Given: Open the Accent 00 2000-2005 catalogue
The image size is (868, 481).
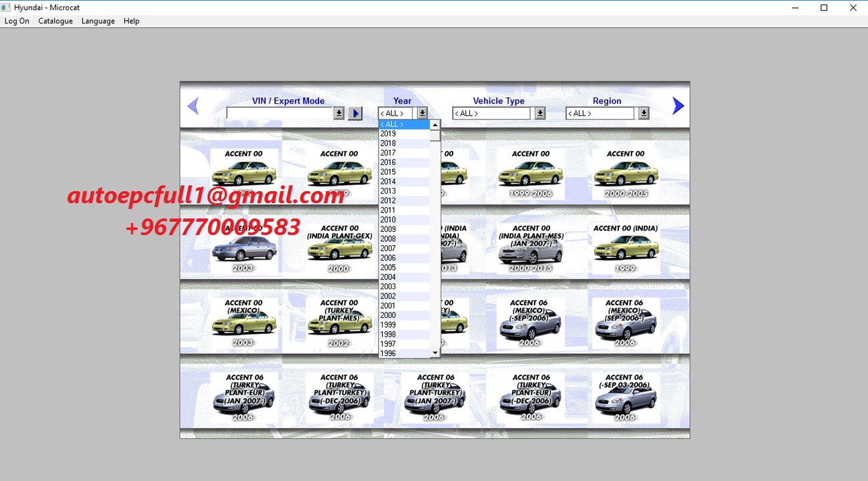Looking at the screenshot, I should (626, 174).
